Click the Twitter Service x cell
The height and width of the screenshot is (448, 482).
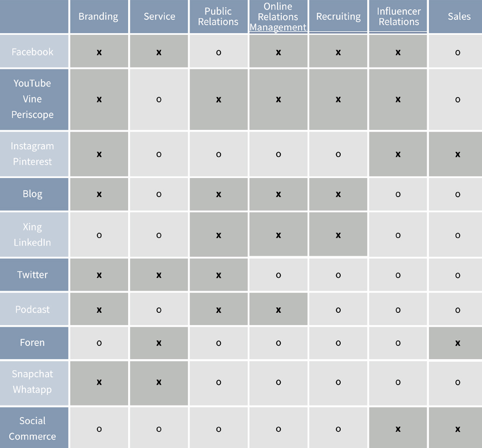(159, 275)
